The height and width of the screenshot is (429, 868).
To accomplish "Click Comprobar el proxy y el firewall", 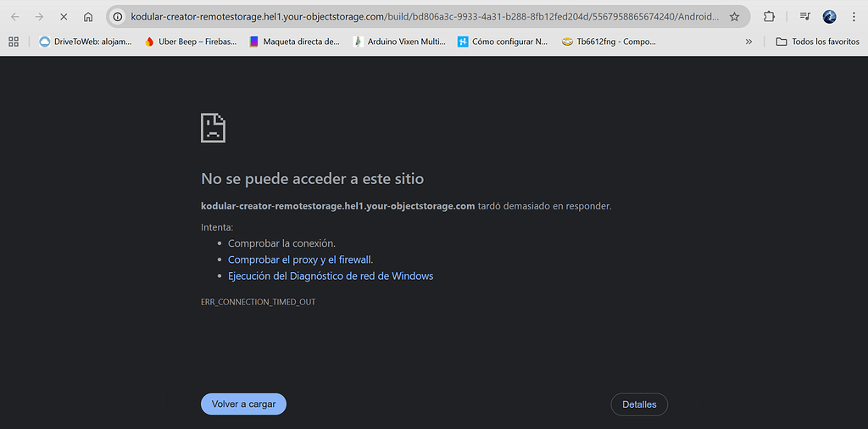I will tap(301, 259).
